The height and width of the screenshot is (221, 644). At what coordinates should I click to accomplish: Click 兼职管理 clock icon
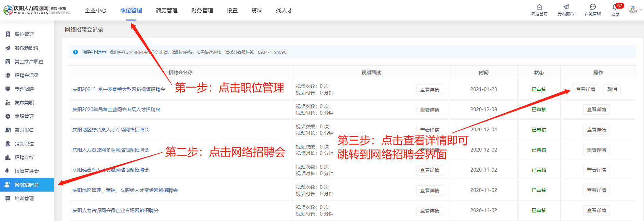[8, 116]
